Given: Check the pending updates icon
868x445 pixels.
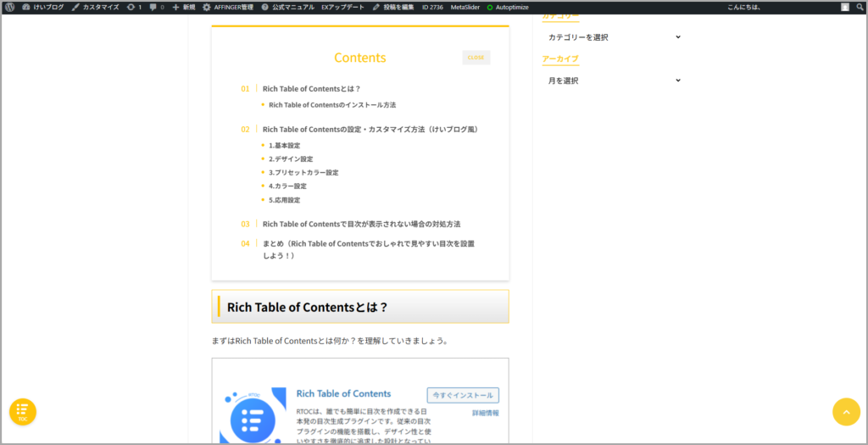Looking at the screenshot, I should point(134,7).
